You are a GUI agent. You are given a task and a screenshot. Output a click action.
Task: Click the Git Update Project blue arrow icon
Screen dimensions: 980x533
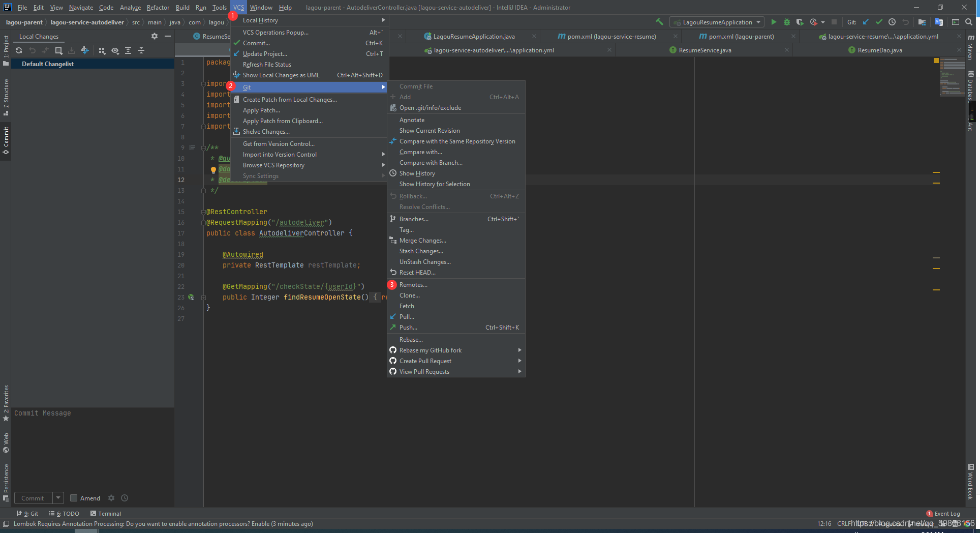866,22
